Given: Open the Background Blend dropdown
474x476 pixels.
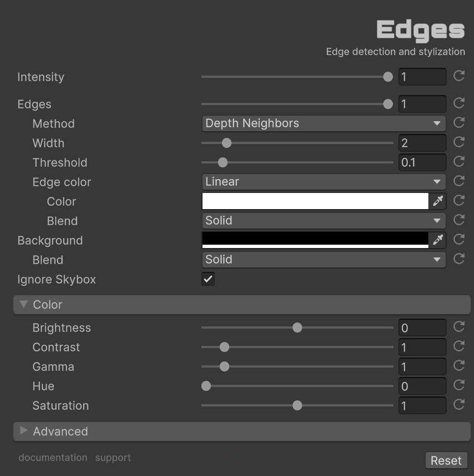Looking at the screenshot, I should [x=323, y=260].
